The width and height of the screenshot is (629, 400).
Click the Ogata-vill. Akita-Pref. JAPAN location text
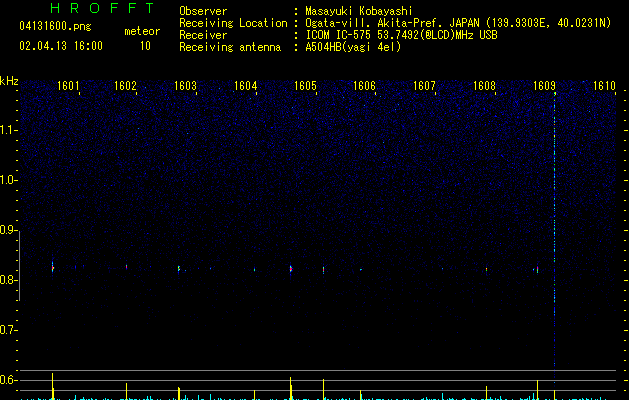(x=392, y=23)
